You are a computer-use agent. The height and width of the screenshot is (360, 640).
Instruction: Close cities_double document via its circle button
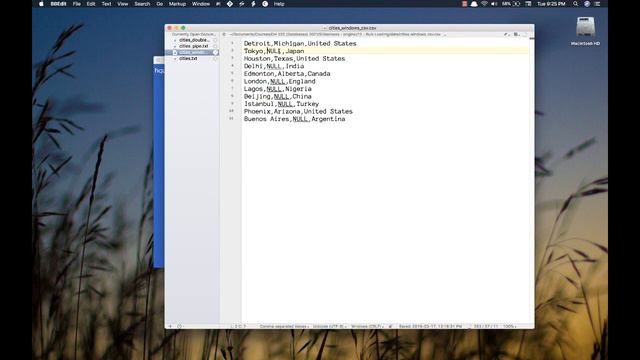point(215,40)
